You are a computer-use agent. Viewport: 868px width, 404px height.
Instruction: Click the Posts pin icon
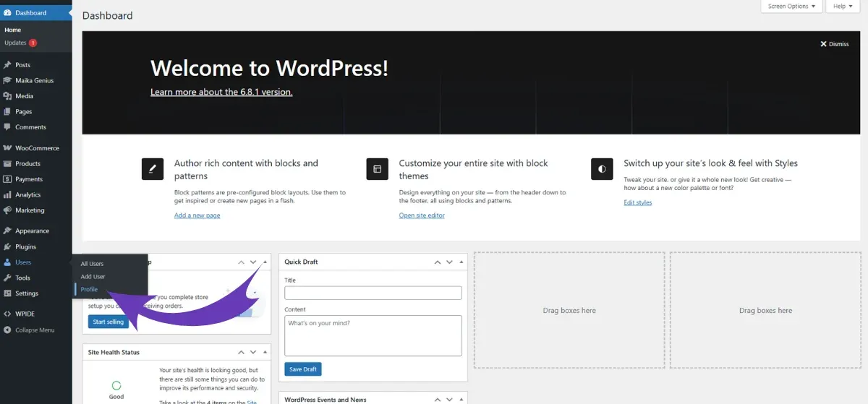[x=7, y=65]
